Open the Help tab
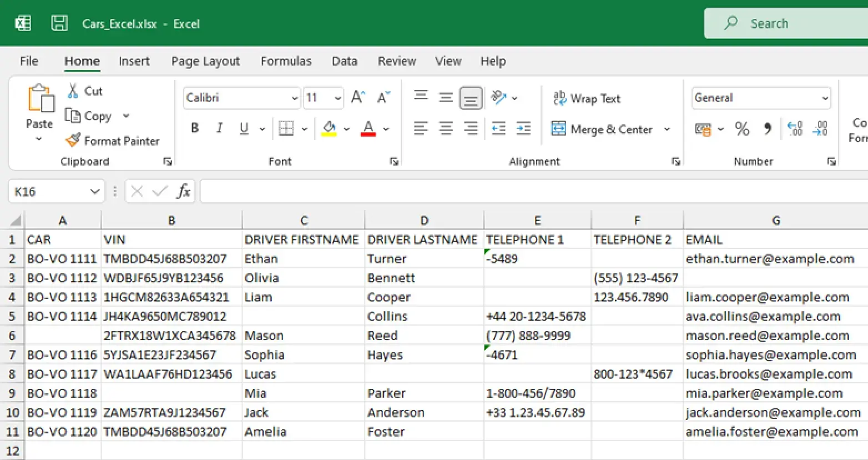 [493, 61]
